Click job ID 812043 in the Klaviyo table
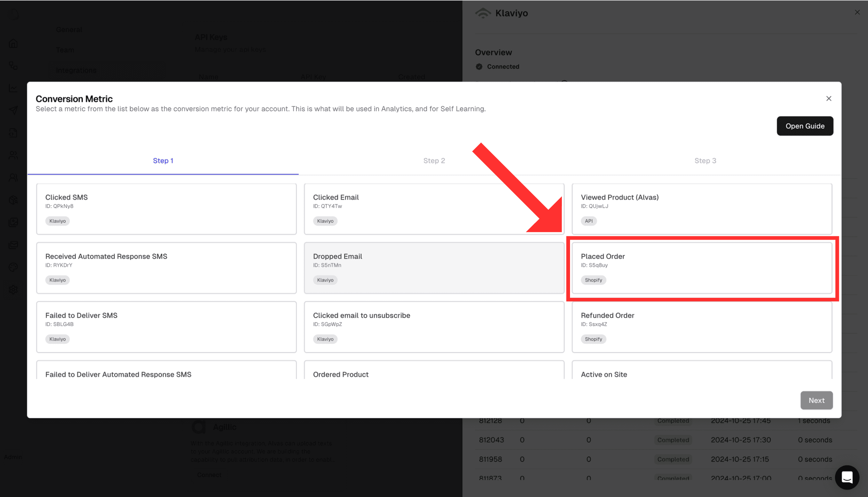Viewport: 868px width, 497px height. coord(491,440)
